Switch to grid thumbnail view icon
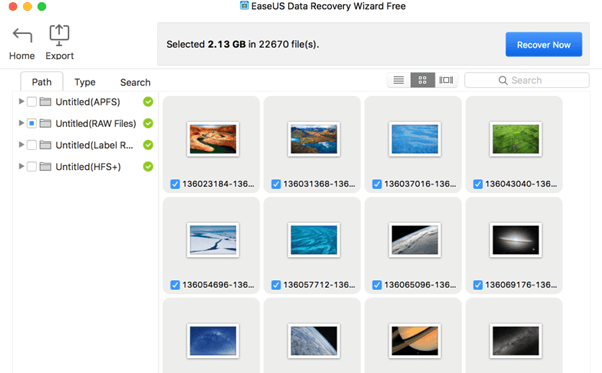This screenshot has width=602, height=373. pos(422,80)
